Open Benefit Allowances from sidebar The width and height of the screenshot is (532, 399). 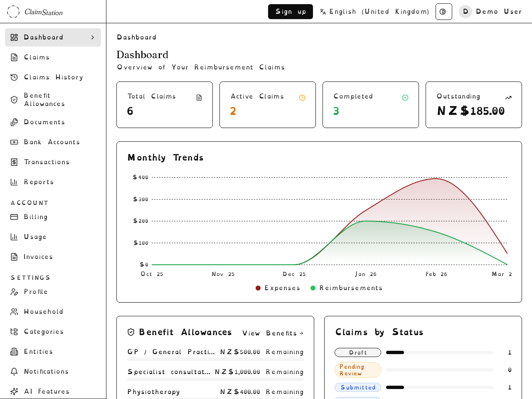point(53,100)
